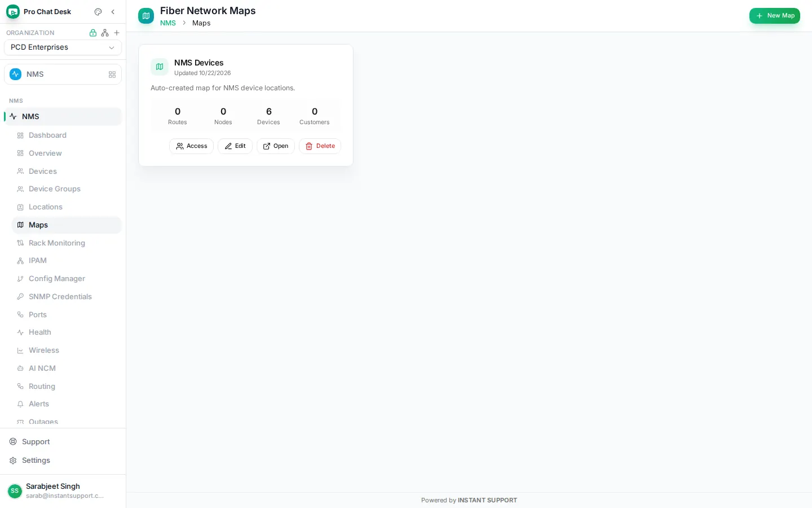Open Sarabjeet Singh profile name
Image resolution: width=812 pixels, height=508 pixels.
53,487
